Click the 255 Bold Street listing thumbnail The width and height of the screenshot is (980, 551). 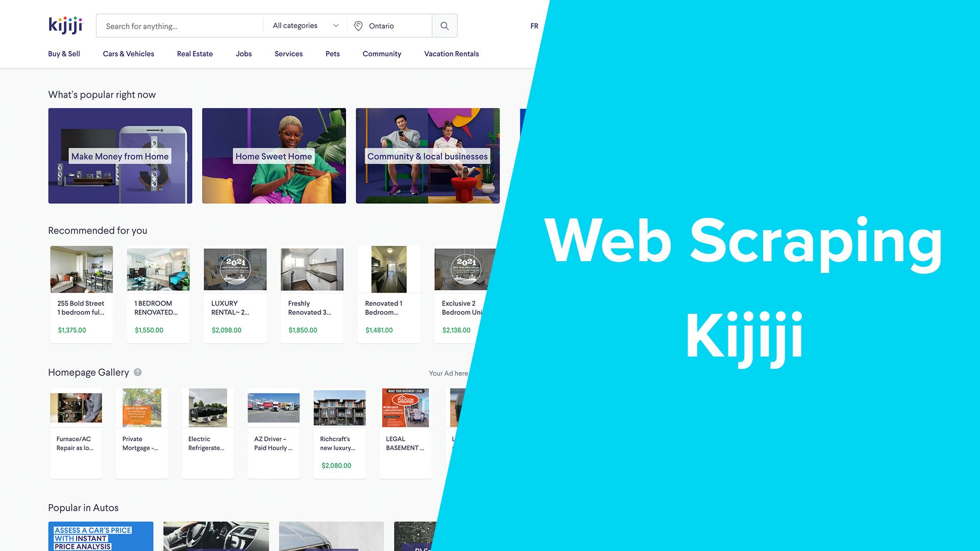82,268
